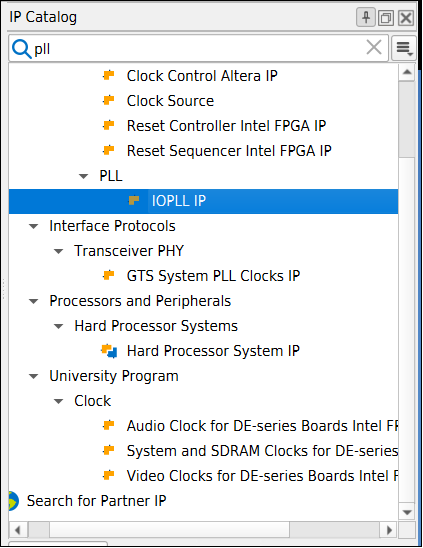Image resolution: width=423 pixels, height=548 pixels.
Task: Click the vertical scrollbar up arrow
Action: click(x=407, y=72)
